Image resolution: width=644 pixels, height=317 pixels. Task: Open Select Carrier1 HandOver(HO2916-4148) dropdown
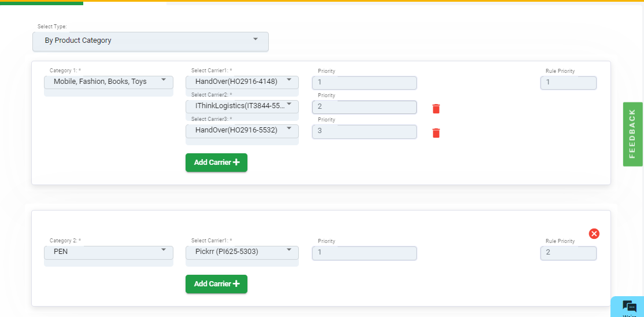click(242, 82)
